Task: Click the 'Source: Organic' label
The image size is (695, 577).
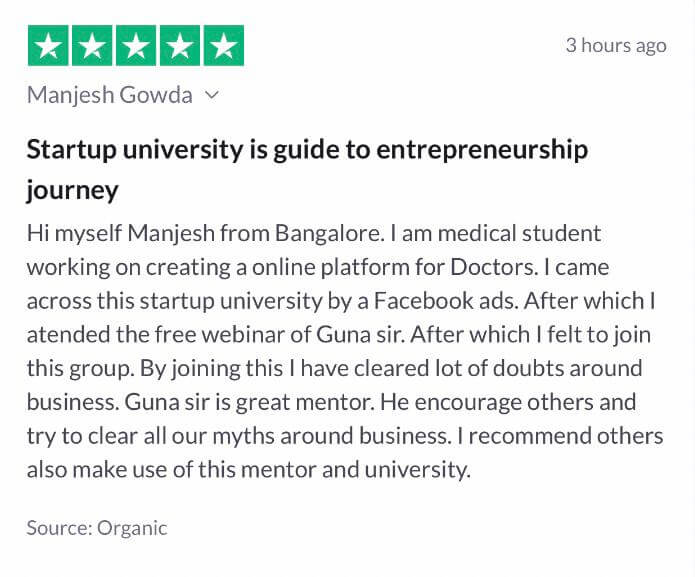Action: (x=97, y=528)
